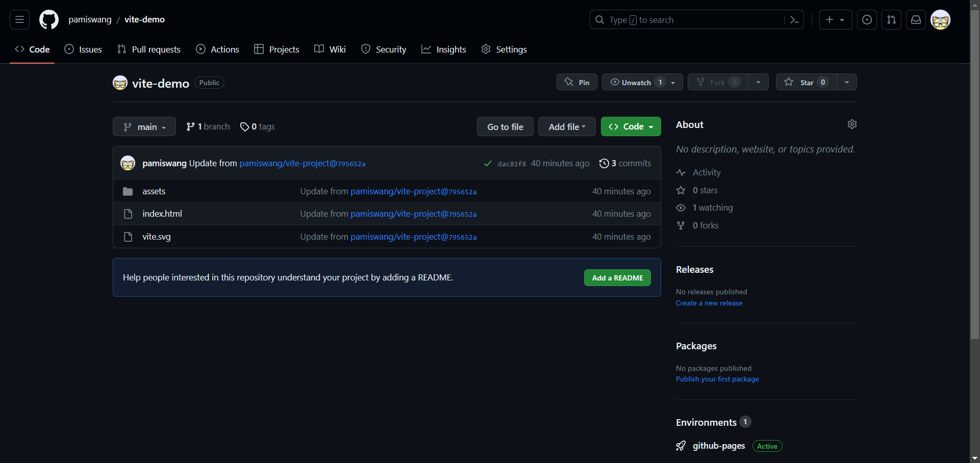Open the Wiki tab

point(330,49)
